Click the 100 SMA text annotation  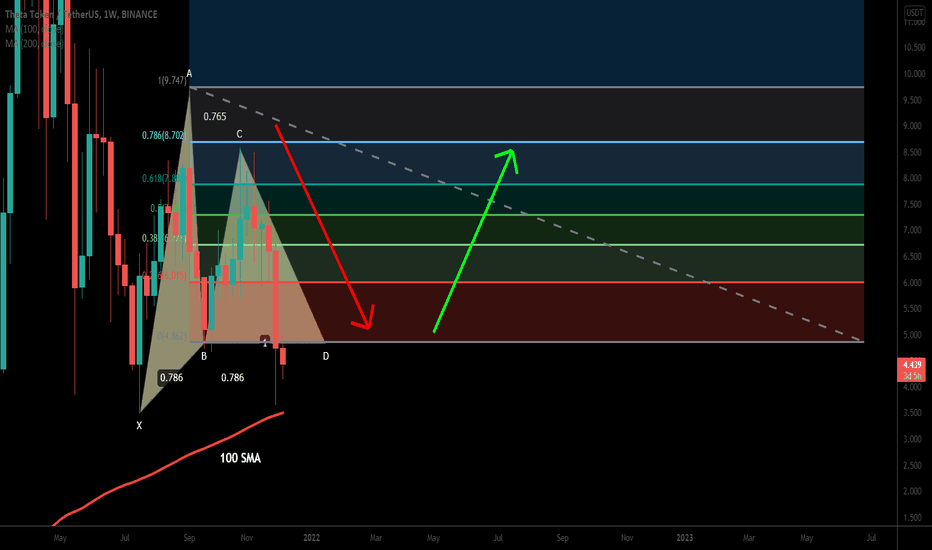tap(240, 458)
